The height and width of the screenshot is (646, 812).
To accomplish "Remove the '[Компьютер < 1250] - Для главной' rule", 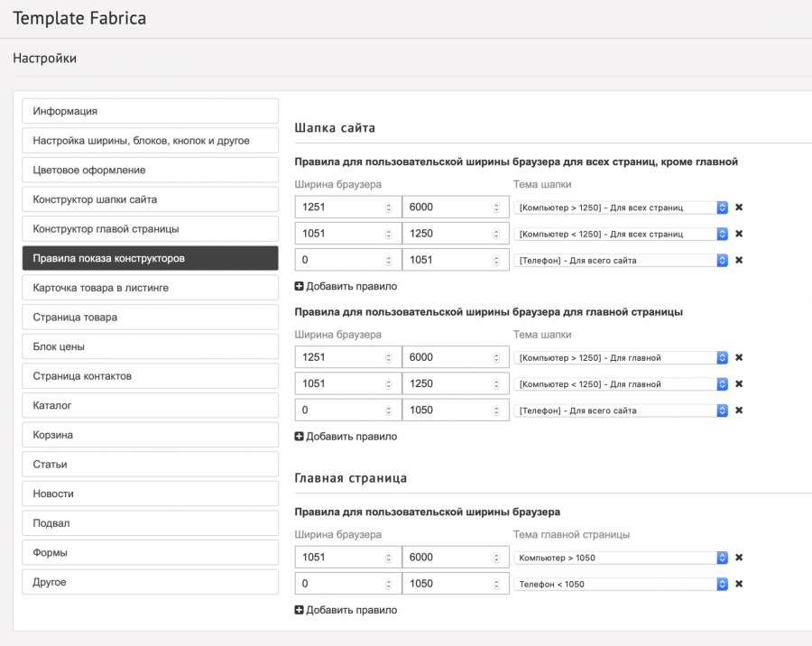I will coord(739,383).
